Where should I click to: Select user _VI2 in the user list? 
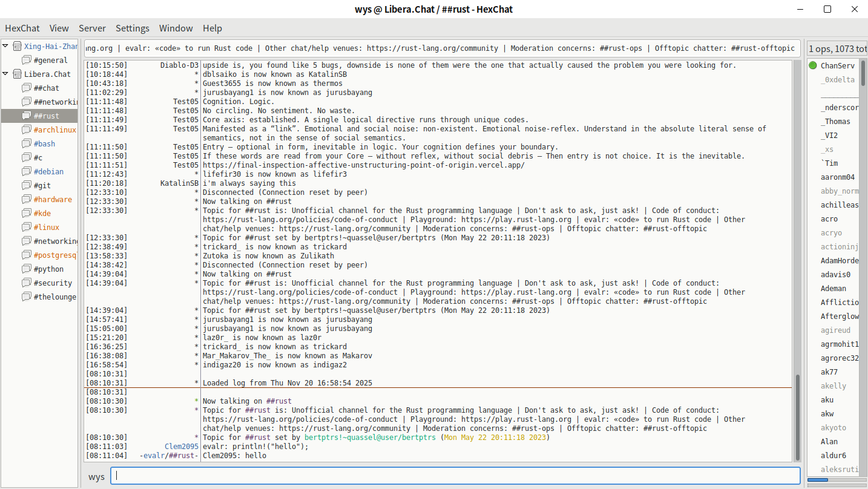(x=829, y=135)
